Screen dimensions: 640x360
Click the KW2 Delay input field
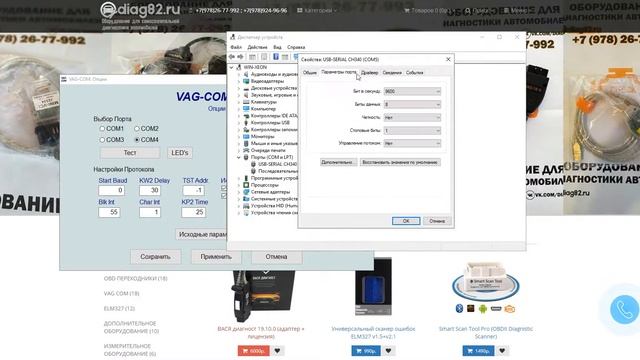pos(150,190)
